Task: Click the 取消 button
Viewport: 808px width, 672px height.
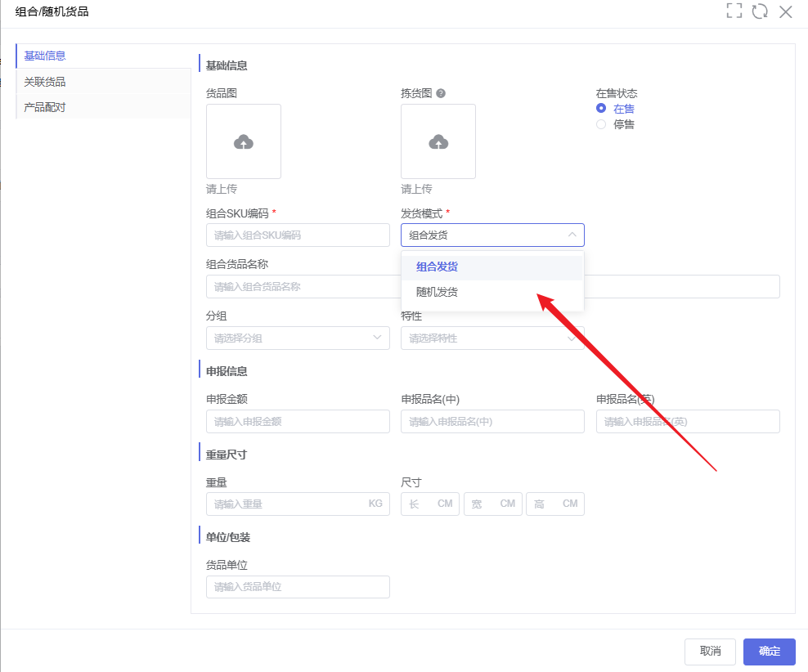Action: pyautogui.click(x=710, y=652)
